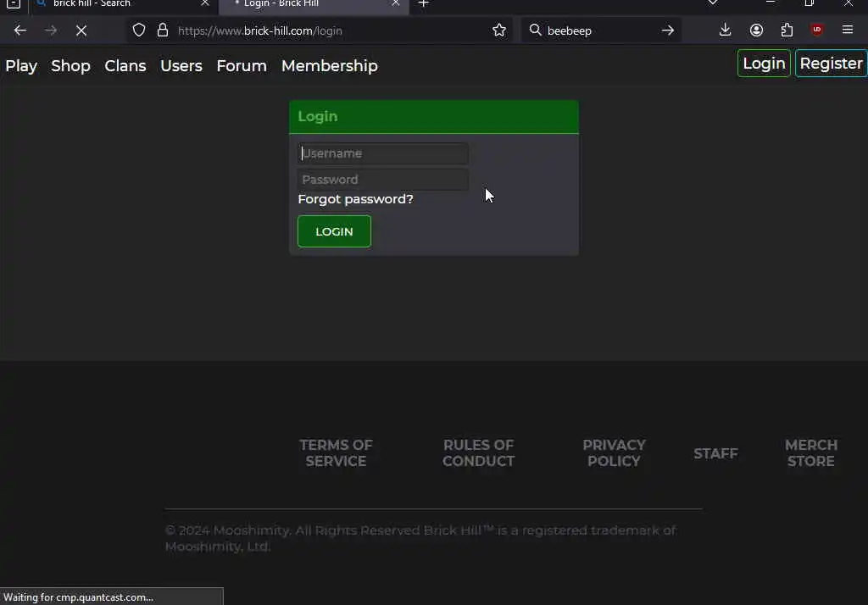Open the Play menu item

(21, 66)
